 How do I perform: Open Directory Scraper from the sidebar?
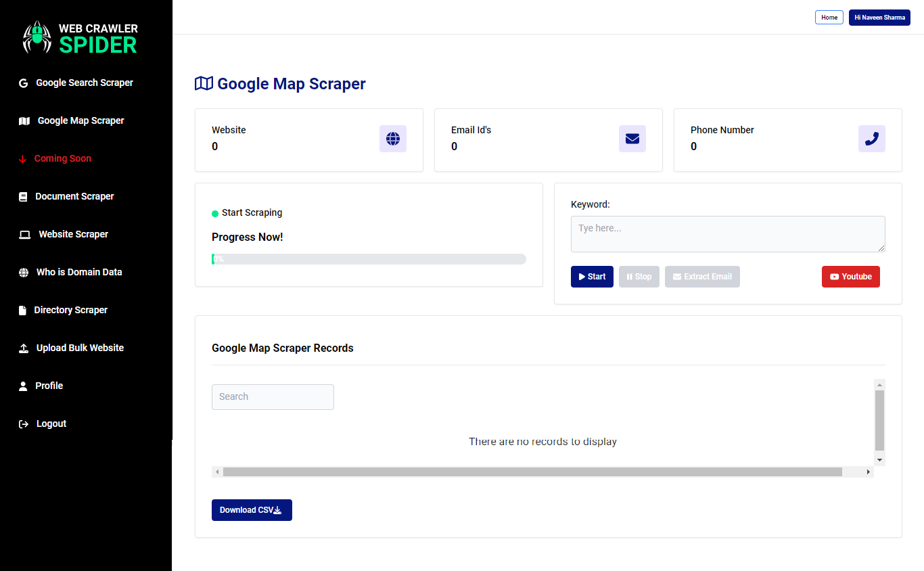70,310
